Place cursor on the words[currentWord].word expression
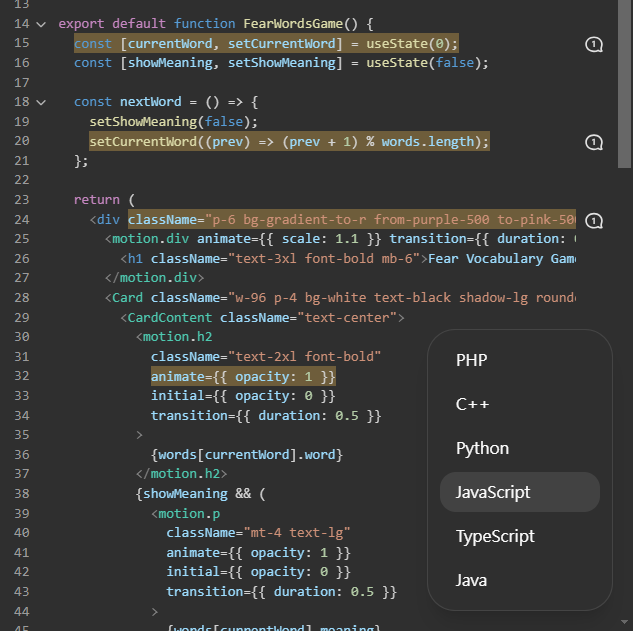The width and height of the screenshot is (633, 631). pyautogui.click(x=246, y=454)
